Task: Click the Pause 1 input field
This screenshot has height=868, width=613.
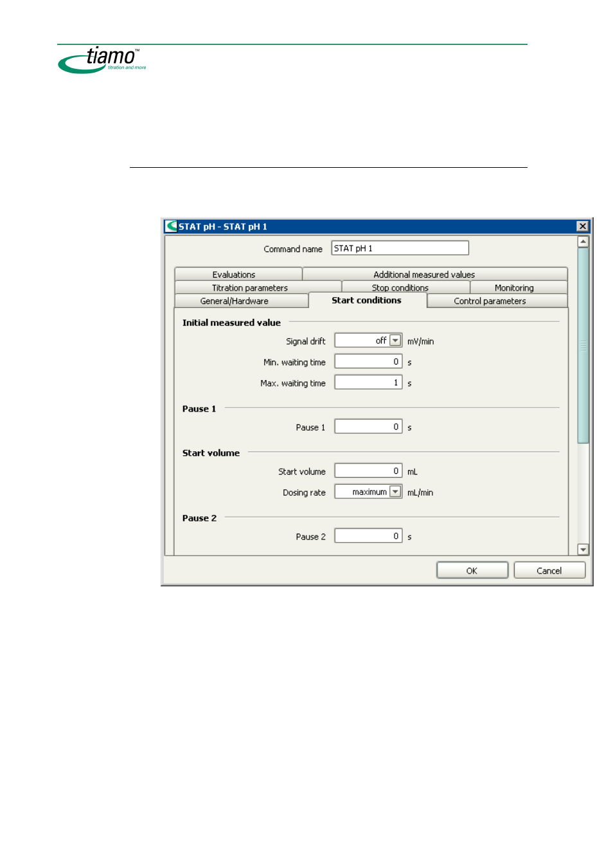Action: tap(368, 427)
